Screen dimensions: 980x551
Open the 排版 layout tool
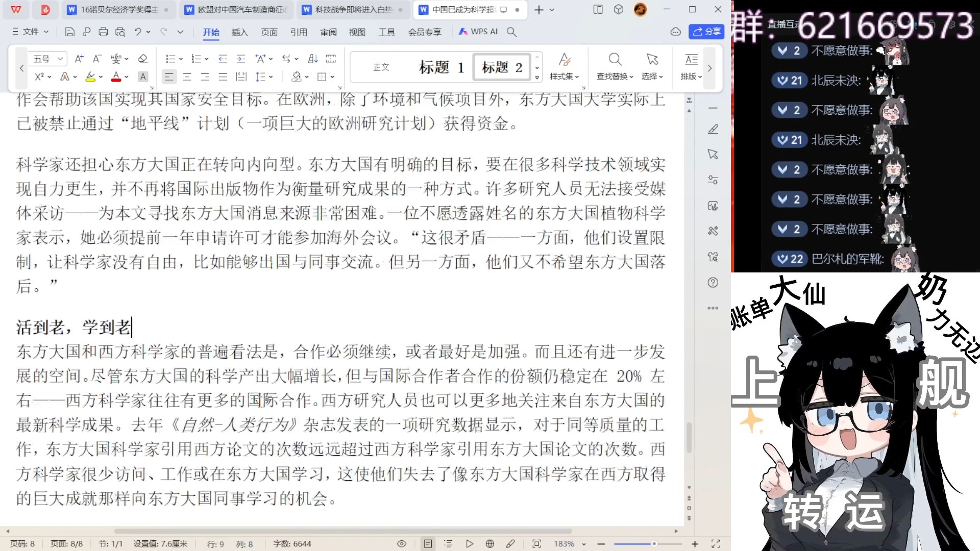pyautogui.click(x=691, y=67)
